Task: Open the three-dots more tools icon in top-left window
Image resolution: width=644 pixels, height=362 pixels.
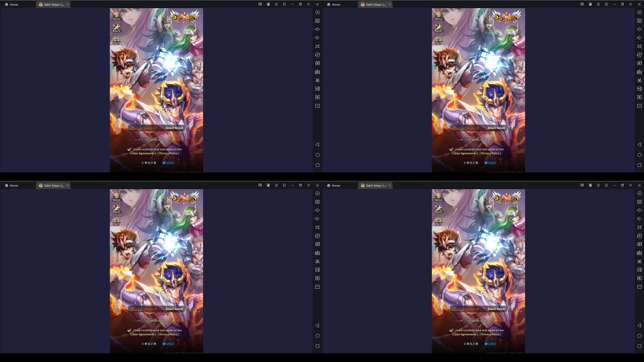Action: [x=318, y=106]
